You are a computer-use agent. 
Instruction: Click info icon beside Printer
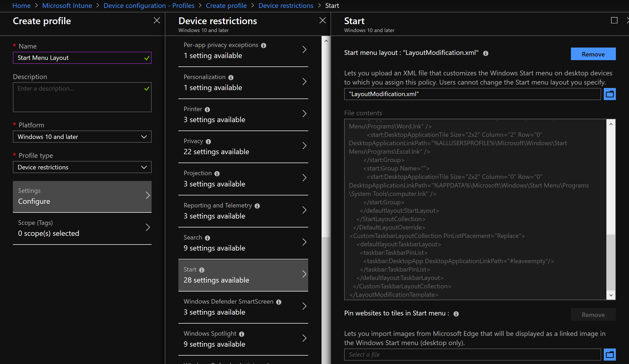[207, 110]
